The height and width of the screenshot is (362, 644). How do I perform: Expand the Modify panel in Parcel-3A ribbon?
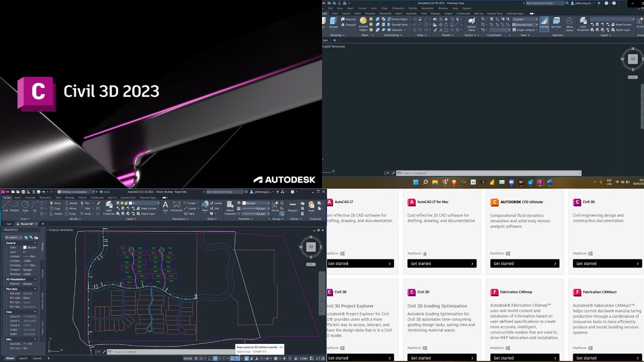[x=75, y=219]
